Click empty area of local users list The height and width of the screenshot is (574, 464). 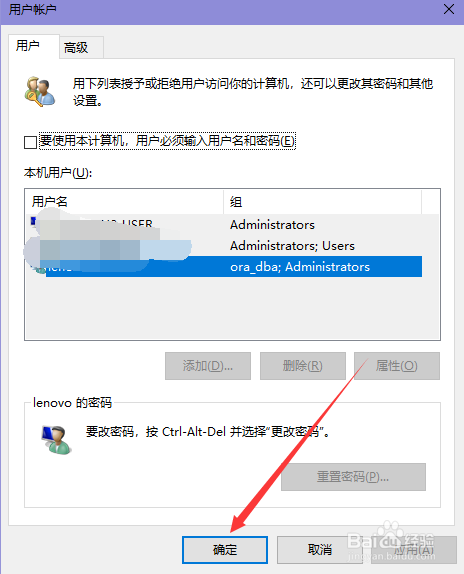point(232,309)
